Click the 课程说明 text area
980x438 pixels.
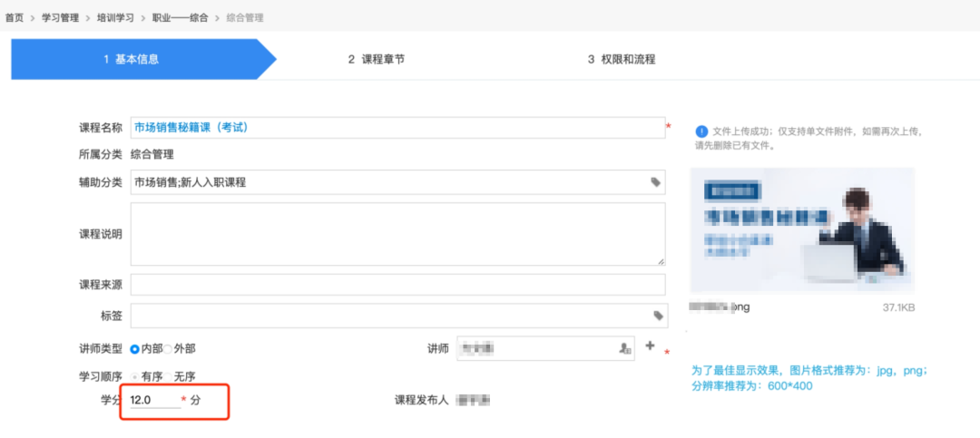(397, 234)
